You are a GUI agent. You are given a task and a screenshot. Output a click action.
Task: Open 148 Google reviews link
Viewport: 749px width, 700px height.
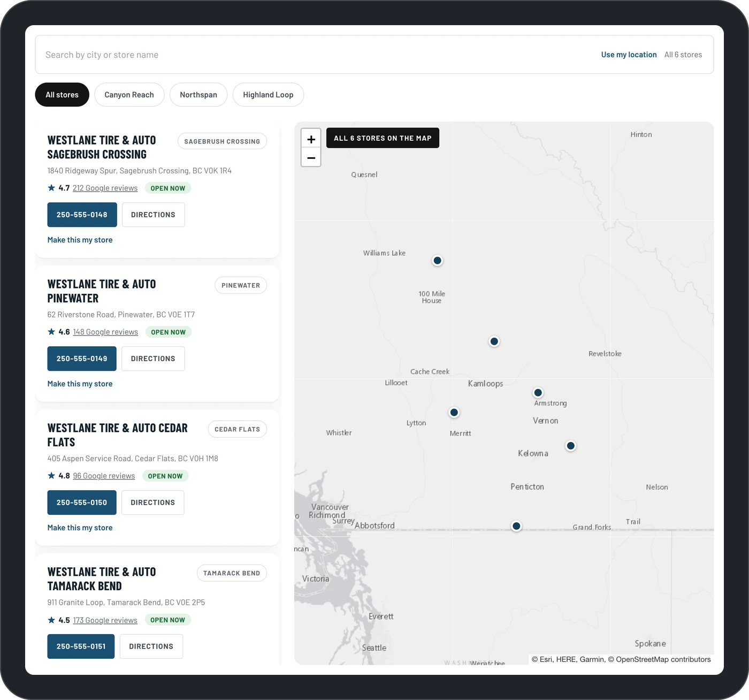point(105,332)
